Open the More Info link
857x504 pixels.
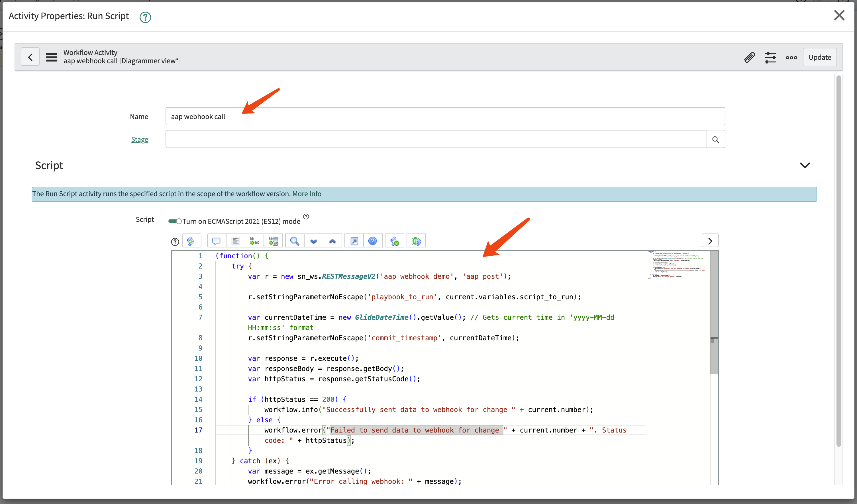(x=306, y=194)
